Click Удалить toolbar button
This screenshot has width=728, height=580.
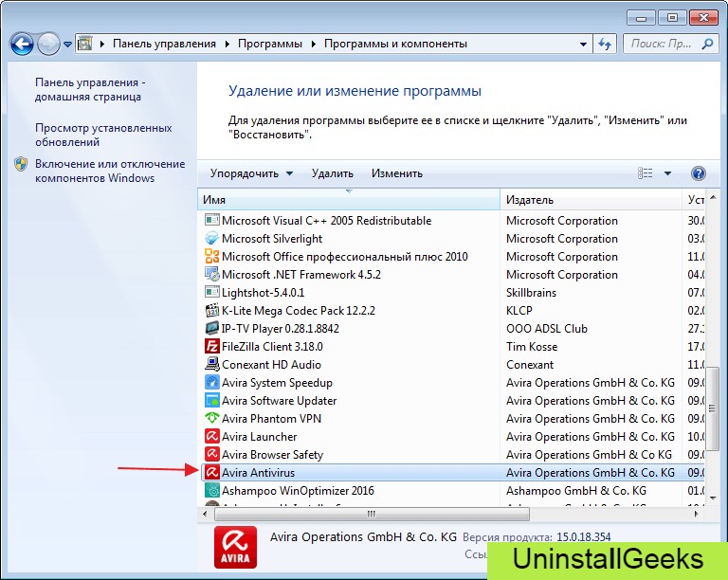tap(333, 173)
